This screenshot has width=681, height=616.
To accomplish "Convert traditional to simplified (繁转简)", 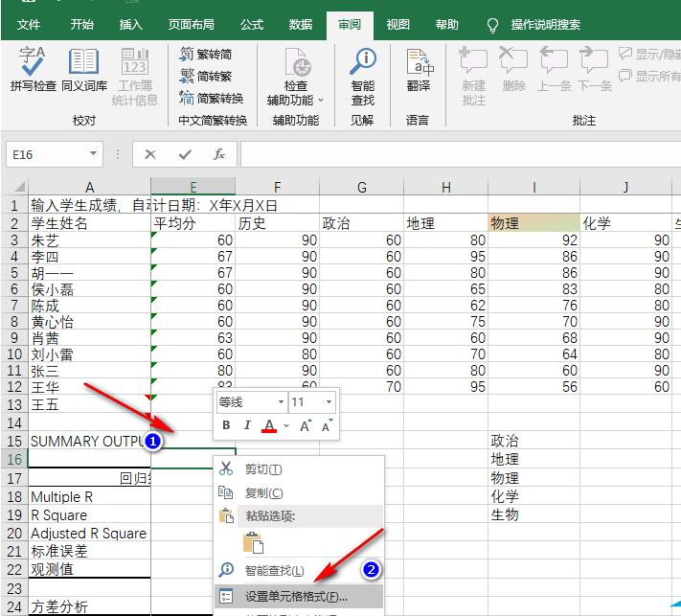I will pyautogui.click(x=206, y=54).
